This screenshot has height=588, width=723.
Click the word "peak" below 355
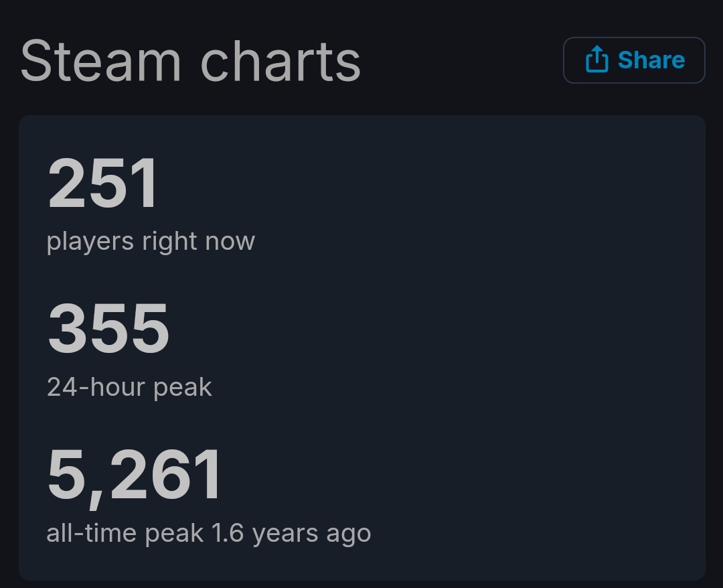point(182,387)
